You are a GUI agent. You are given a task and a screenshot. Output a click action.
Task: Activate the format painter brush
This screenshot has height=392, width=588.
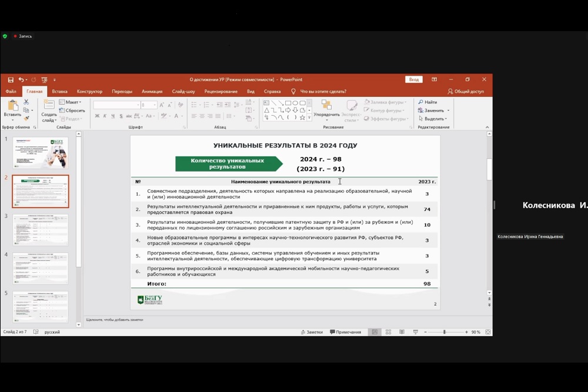pos(26,119)
